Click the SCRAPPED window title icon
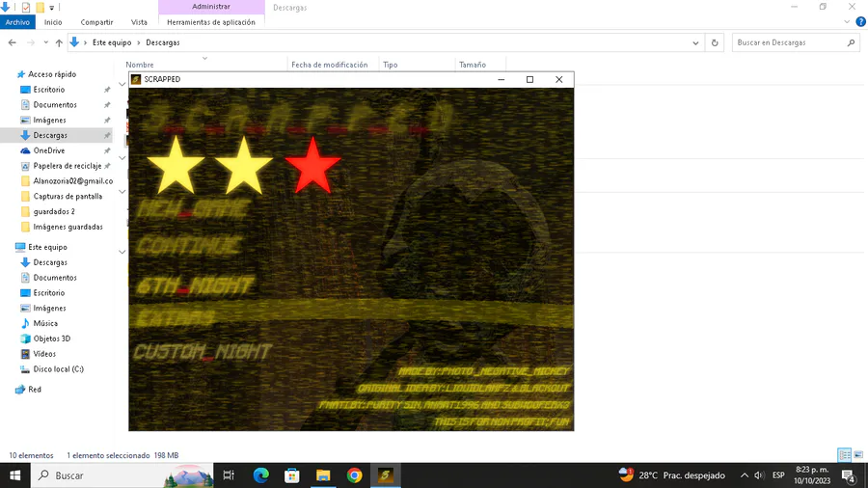 coord(136,79)
